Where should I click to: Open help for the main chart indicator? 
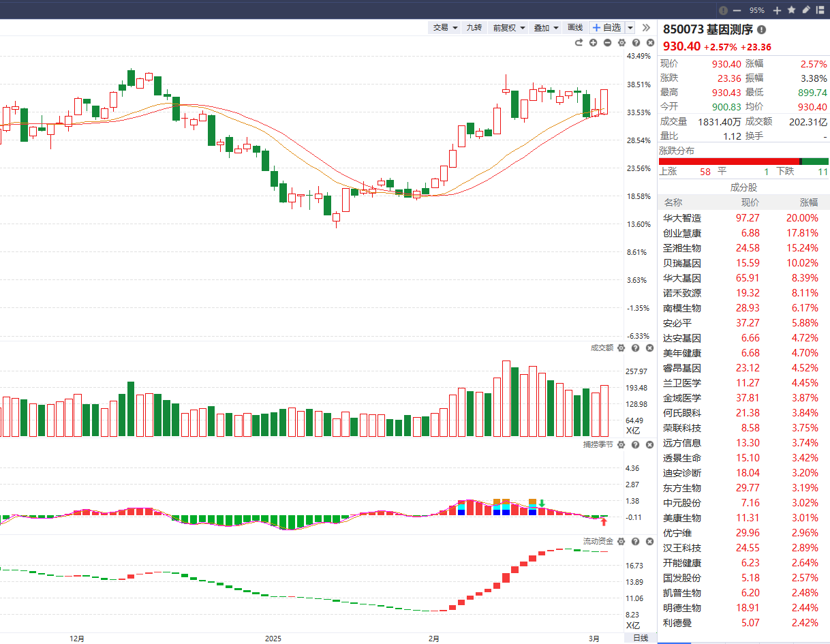point(636,43)
